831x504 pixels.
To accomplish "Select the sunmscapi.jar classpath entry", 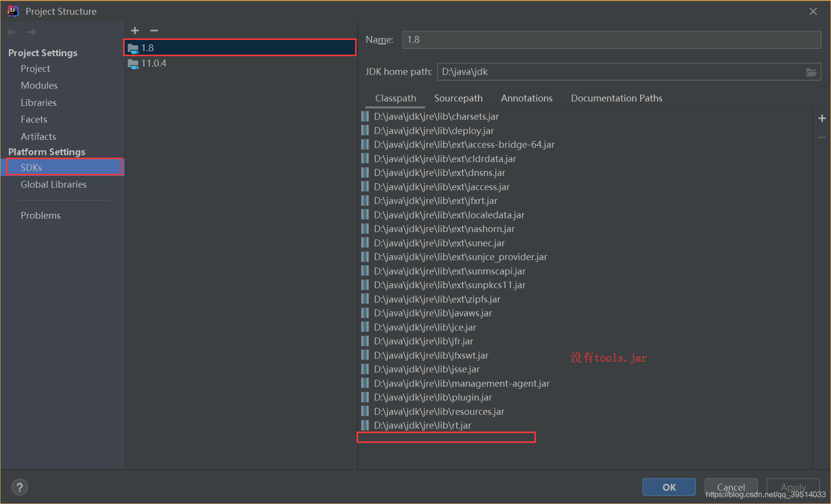I will pyautogui.click(x=450, y=271).
